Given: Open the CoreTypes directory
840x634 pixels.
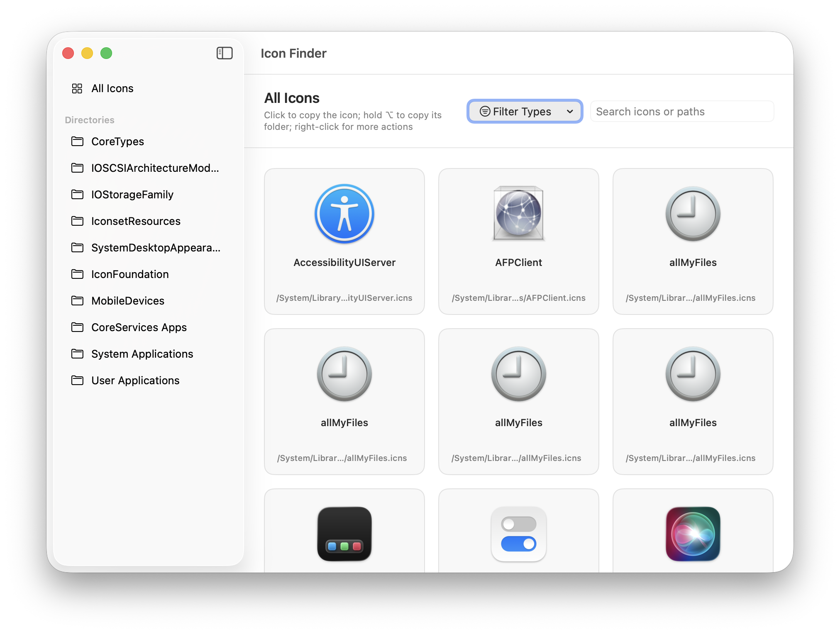Looking at the screenshot, I should 149,141.
